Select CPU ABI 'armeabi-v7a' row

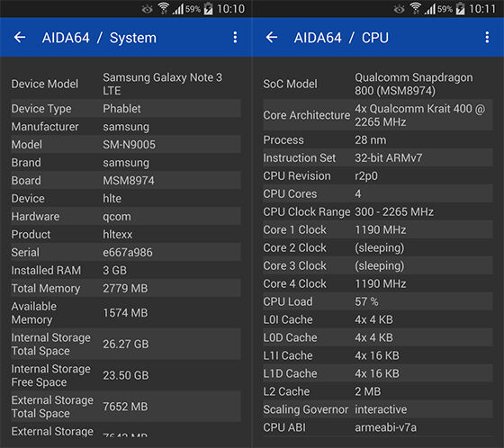click(378, 427)
